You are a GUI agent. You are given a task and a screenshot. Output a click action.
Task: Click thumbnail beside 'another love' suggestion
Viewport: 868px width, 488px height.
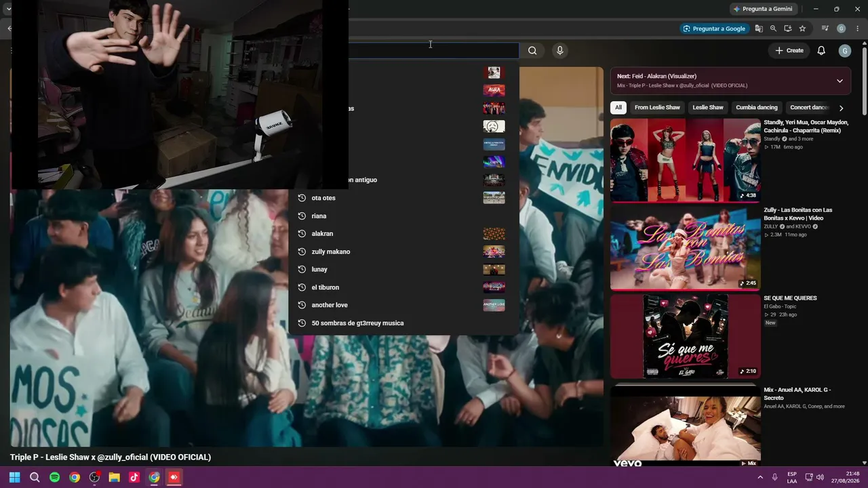(494, 305)
